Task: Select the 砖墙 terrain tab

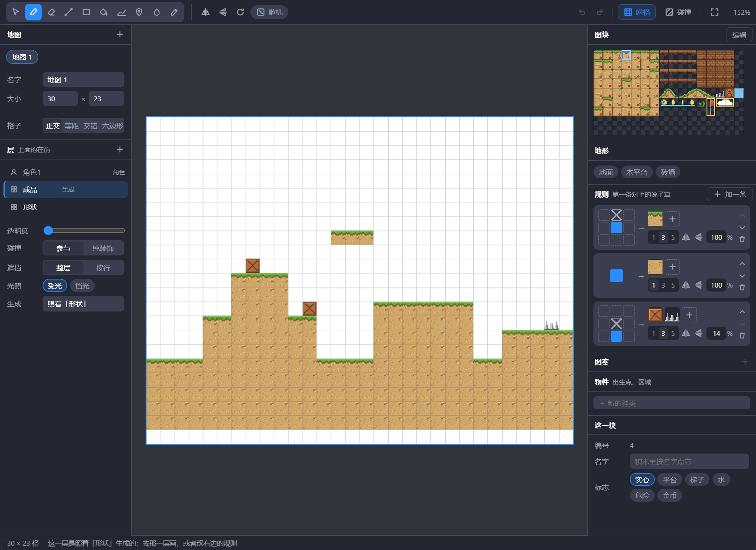Action: tap(668, 172)
